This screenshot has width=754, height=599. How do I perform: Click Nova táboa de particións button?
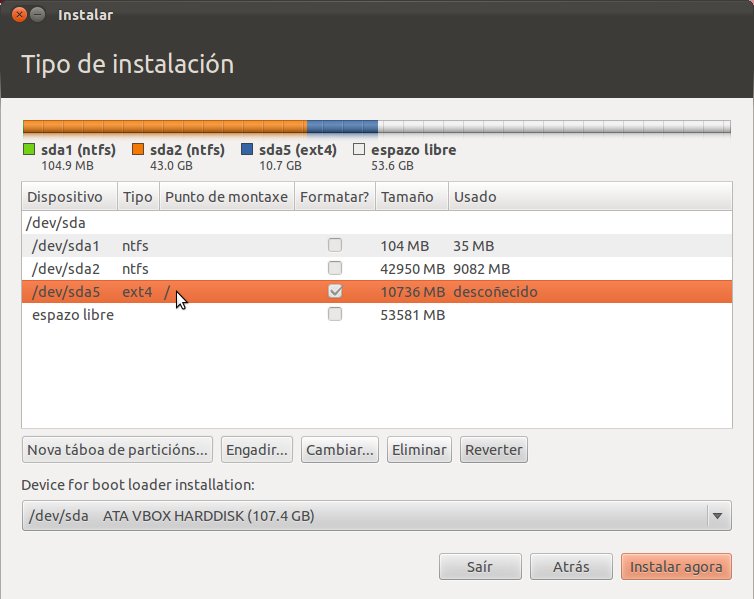tap(117, 449)
